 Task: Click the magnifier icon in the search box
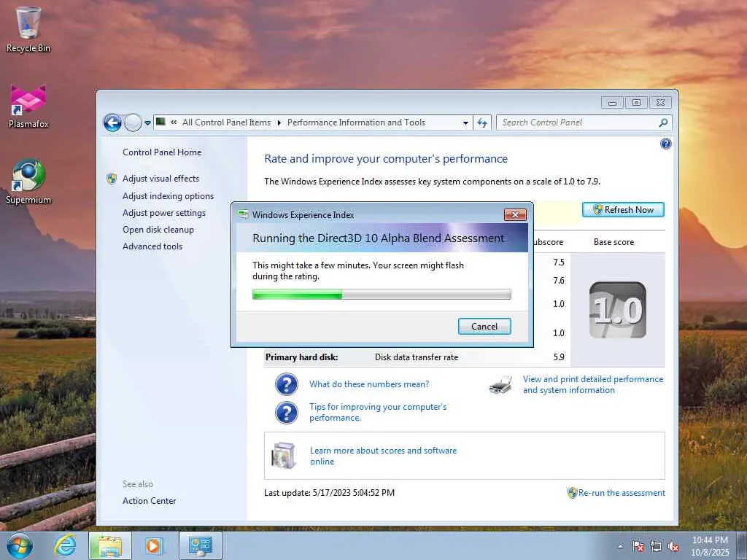click(663, 122)
